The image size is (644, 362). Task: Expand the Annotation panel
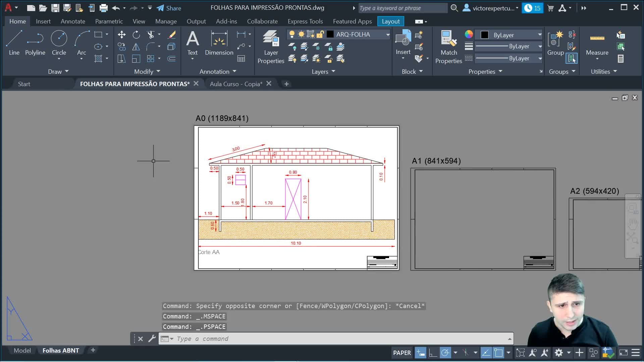tap(218, 71)
